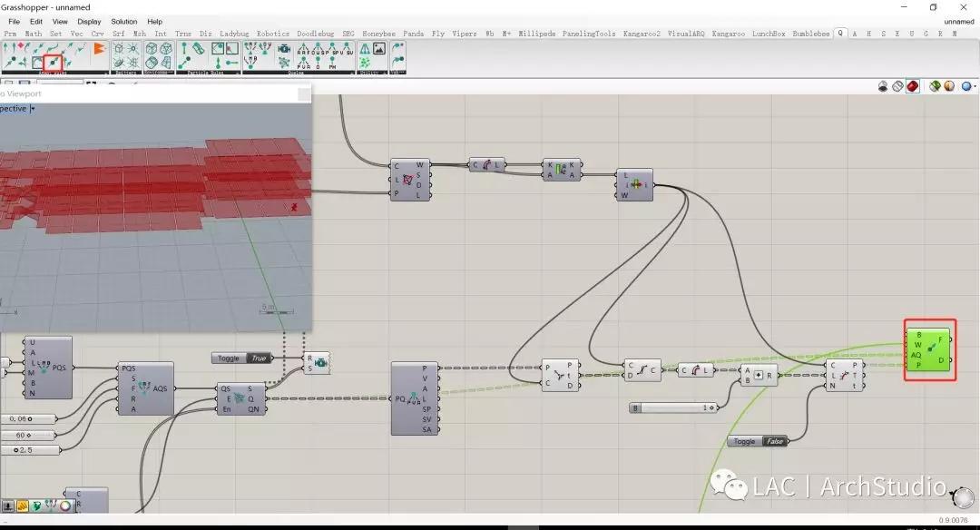Screen dimensions: 980x530
Task: Click the green dots cluster toolbar icon
Action: tap(365, 63)
